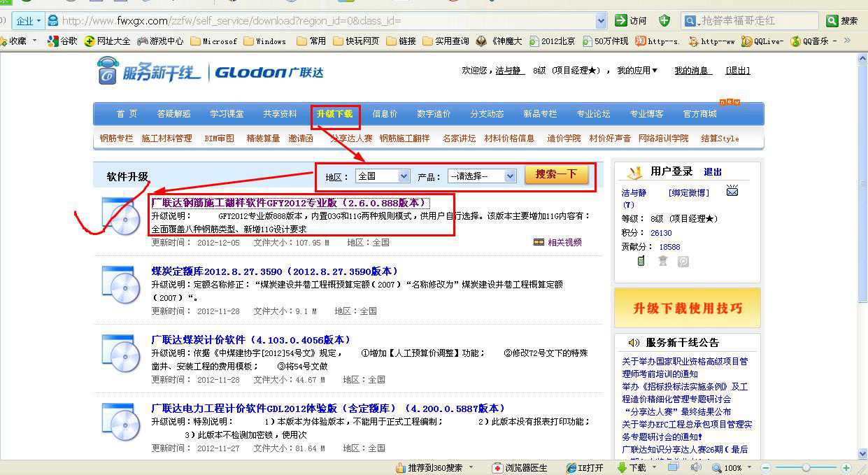
Task: Open the 首页 navigation tab
Action: [x=127, y=114]
